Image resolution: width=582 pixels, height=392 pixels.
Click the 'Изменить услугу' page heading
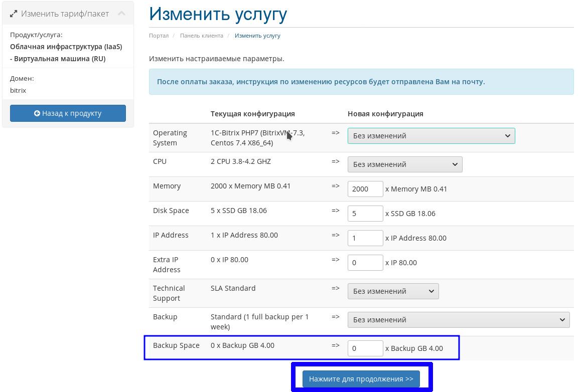218,15
